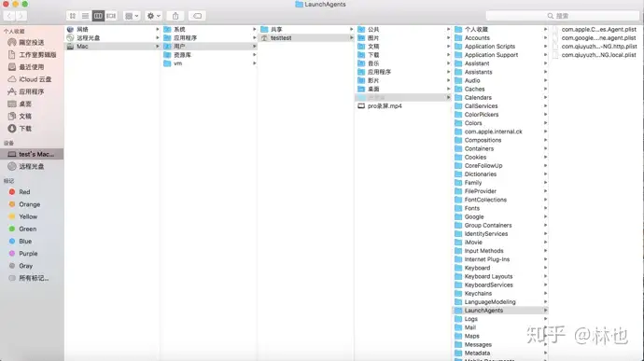Open the iMovie folder
The height and width of the screenshot is (361, 644).
click(x=500, y=243)
